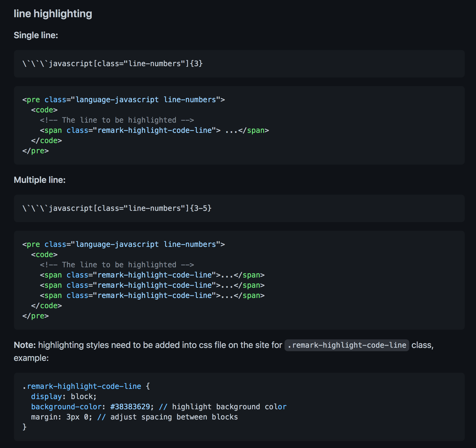Click the "display: block;" CSS line

click(64, 396)
